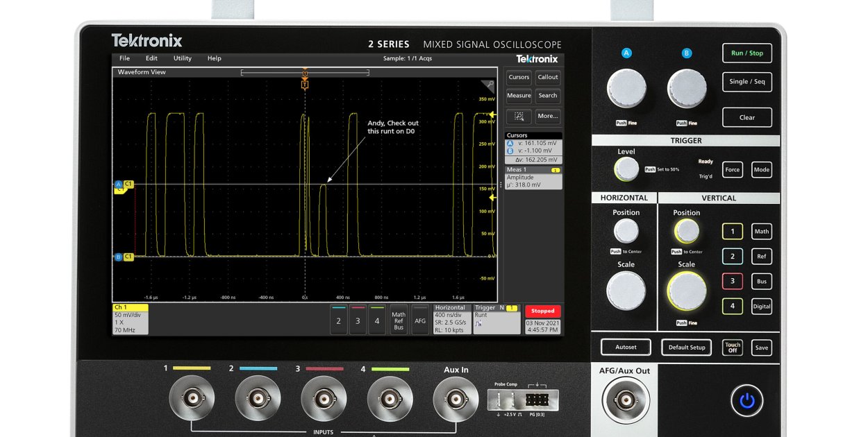Click the trigger Level knob
Screen dimensions: 868x437
(x=626, y=169)
